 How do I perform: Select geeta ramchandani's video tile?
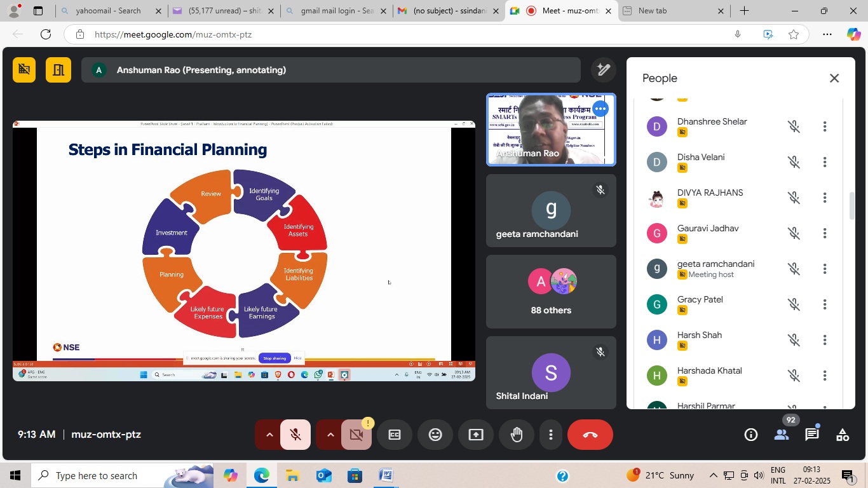tap(551, 210)
